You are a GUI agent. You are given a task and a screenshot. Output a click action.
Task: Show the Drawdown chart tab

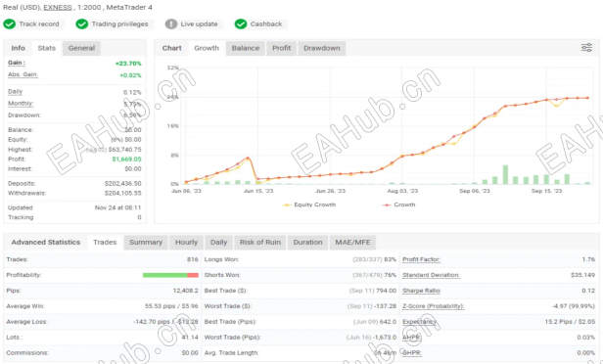tap(322, 48)
